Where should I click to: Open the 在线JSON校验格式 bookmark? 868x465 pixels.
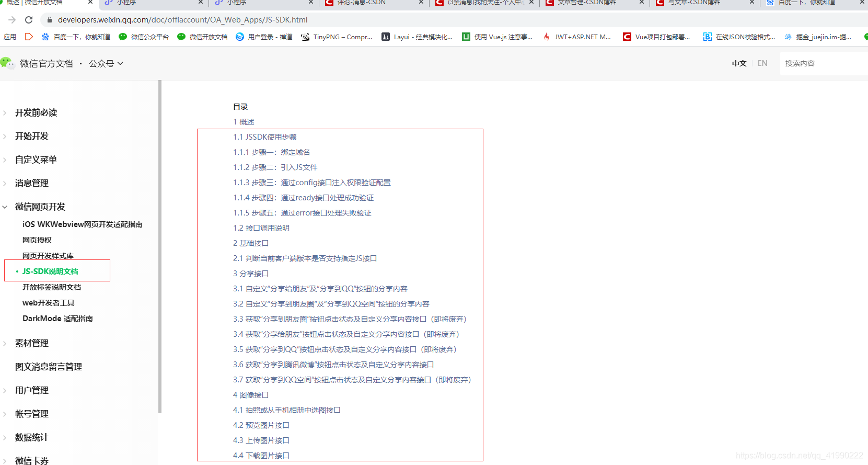[739, 37]
